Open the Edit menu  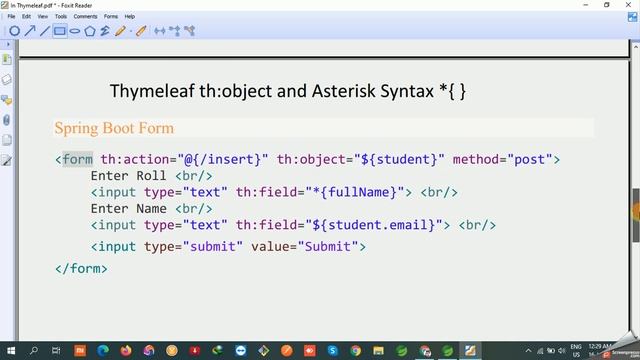point(26,17)
